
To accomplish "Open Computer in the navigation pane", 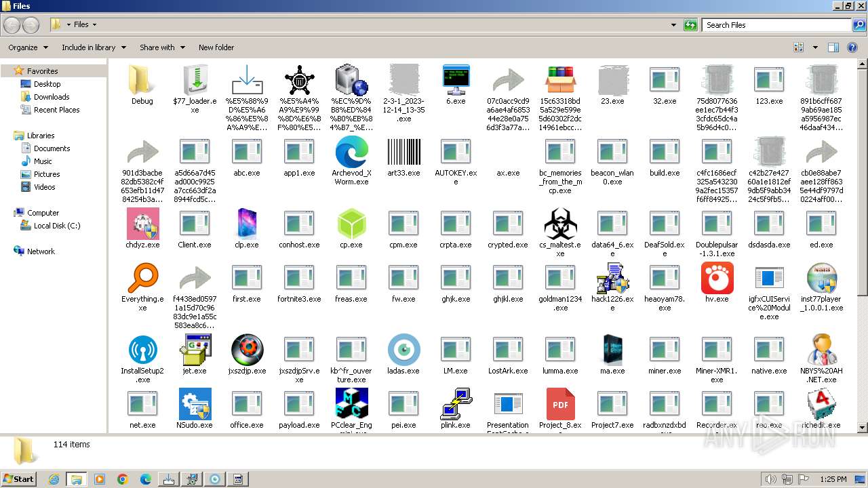I will tap(43, 213).
